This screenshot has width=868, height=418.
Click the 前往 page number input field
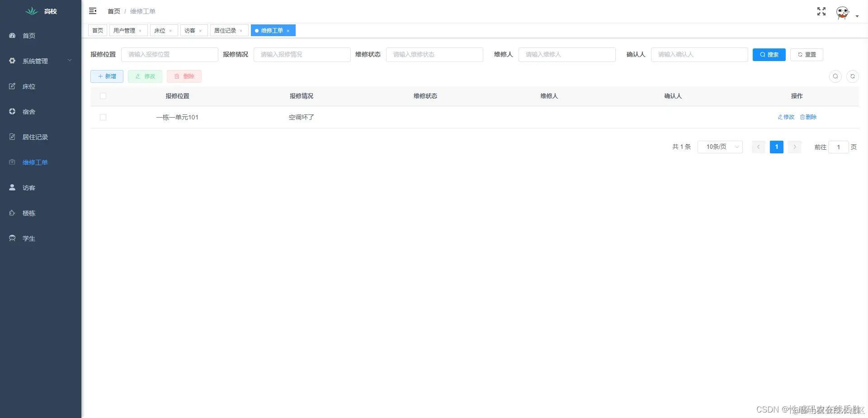[x=839, y=147]
